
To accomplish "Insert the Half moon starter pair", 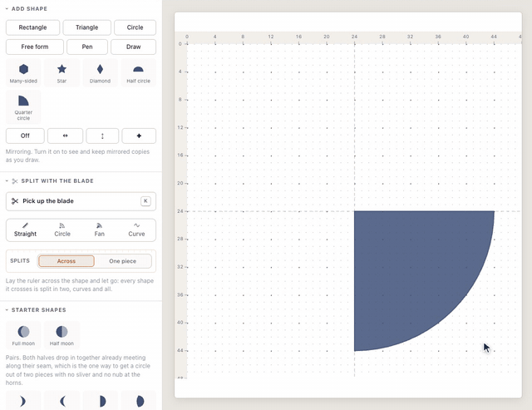I will [x=62, y=335].
